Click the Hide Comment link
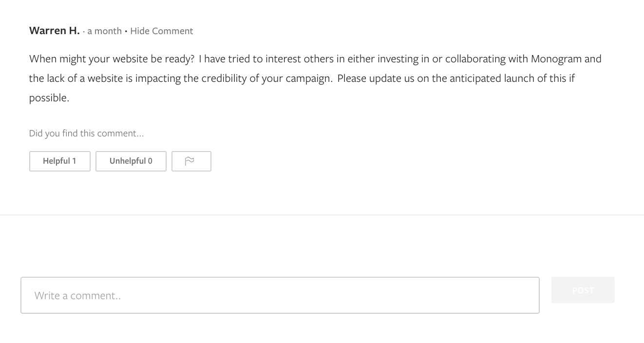This screenshot has width=644, height=343. (x=161, y=31)
